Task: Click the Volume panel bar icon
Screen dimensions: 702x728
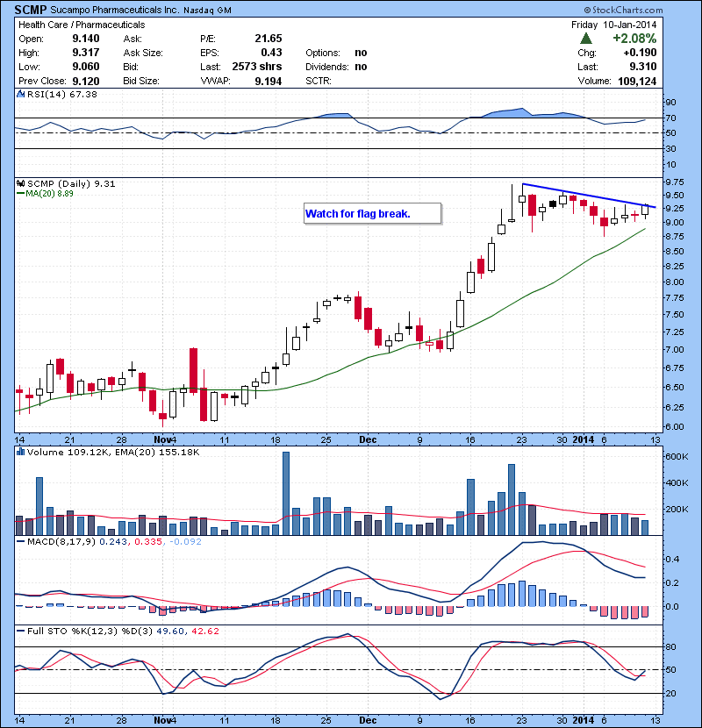Action: coord(20,452)
